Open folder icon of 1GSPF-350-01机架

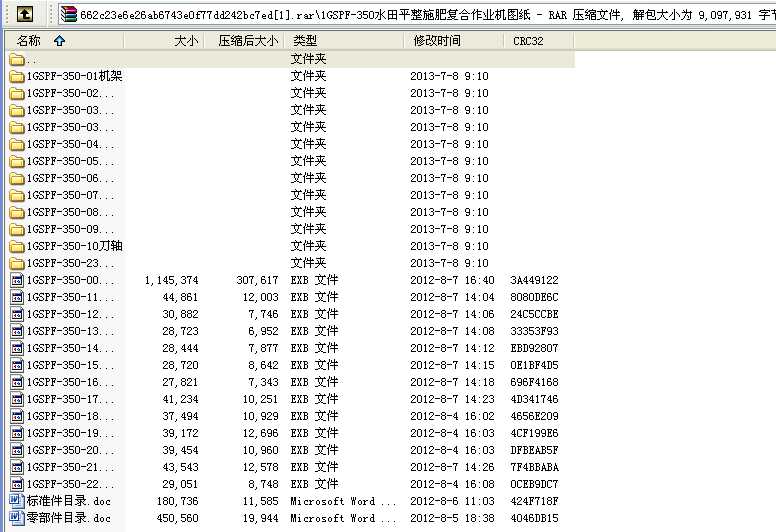[x=17, y=76]
